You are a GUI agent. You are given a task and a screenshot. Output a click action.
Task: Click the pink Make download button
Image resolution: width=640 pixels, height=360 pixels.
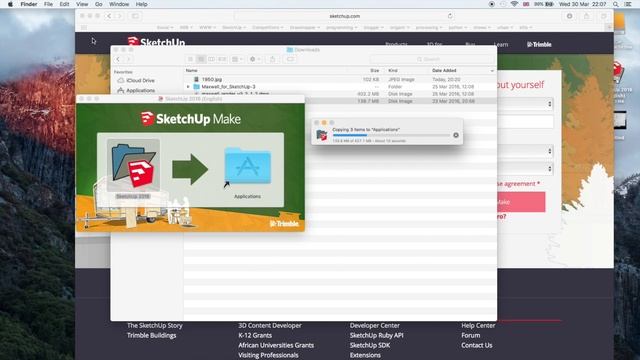521,202
